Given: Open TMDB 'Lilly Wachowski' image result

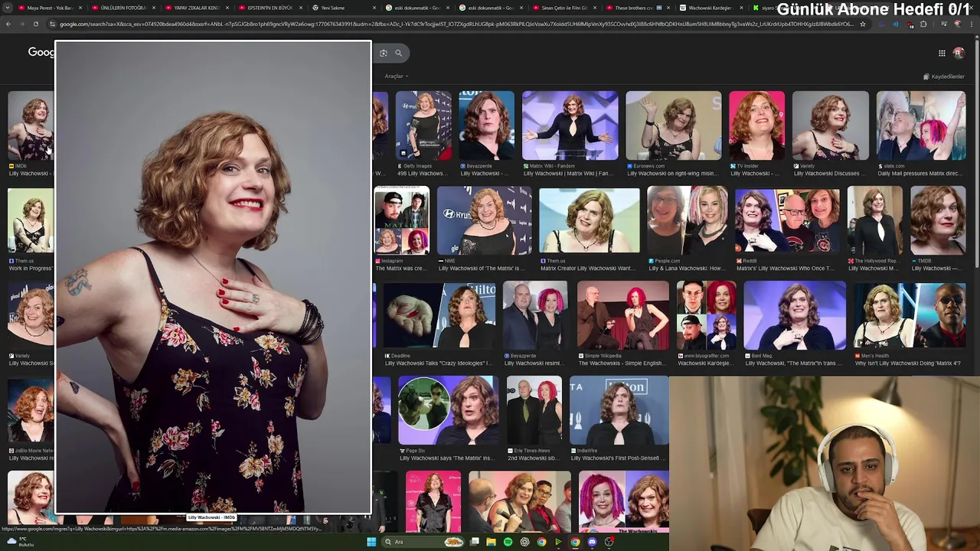Looking at the screenshot, I should click(938, 220).
